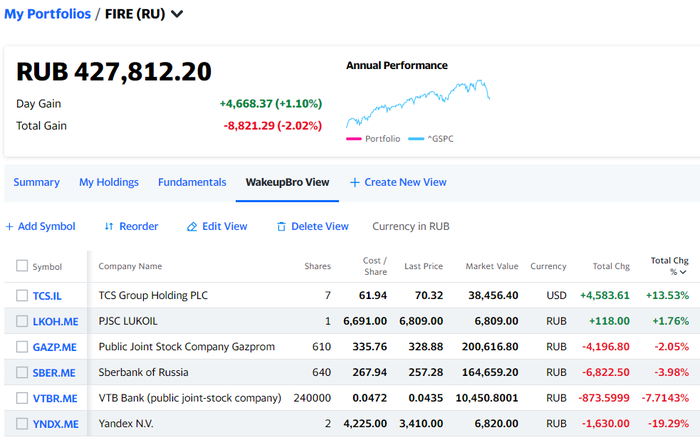Viewport: 700px width, 440px height.
Task: Click the Edit View pencil icon
Action: [x=192, y=227]
